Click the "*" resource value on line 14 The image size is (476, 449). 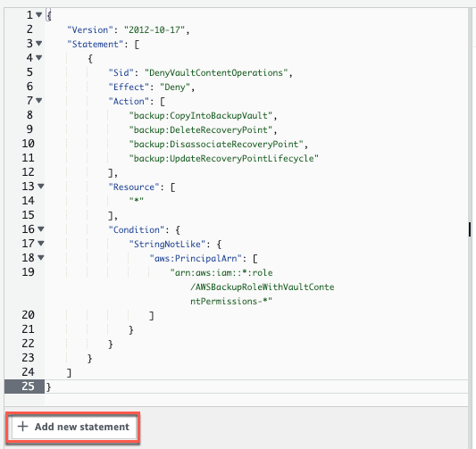[137, 200]
